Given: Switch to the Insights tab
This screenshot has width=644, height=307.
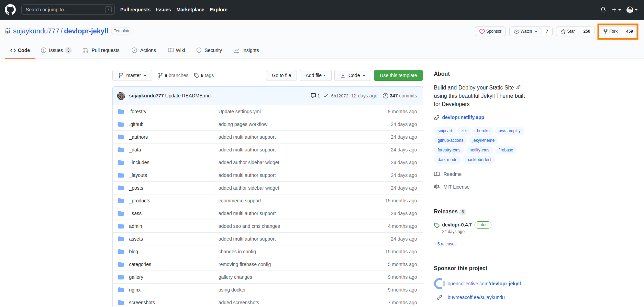Looking at the screenshot, I should (x=246, y=50).
